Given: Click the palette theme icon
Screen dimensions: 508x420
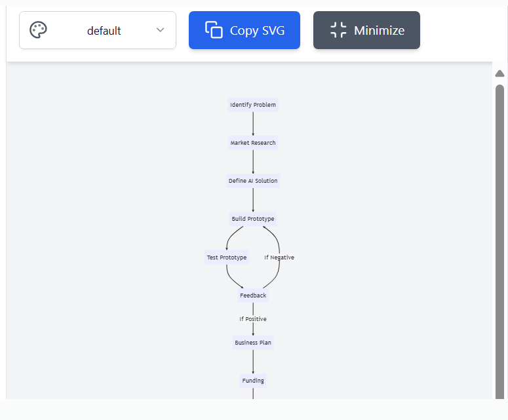Looking at the screenshot, I should pos(38,30).
